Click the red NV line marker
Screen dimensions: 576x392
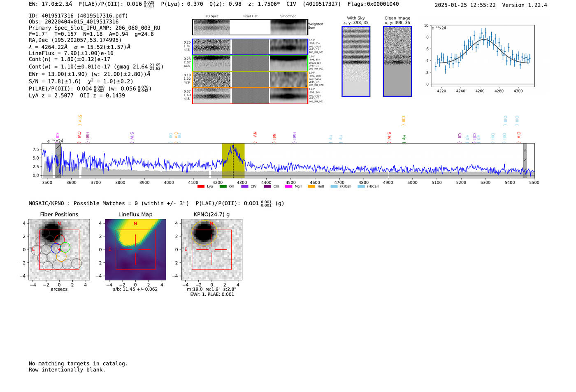click(x=255, y=137)
